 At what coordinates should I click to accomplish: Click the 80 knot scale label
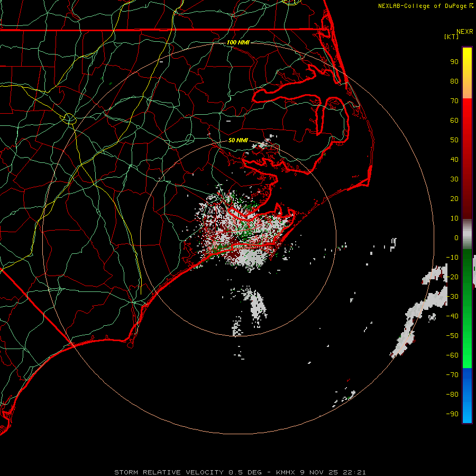[x=454, y=81]
